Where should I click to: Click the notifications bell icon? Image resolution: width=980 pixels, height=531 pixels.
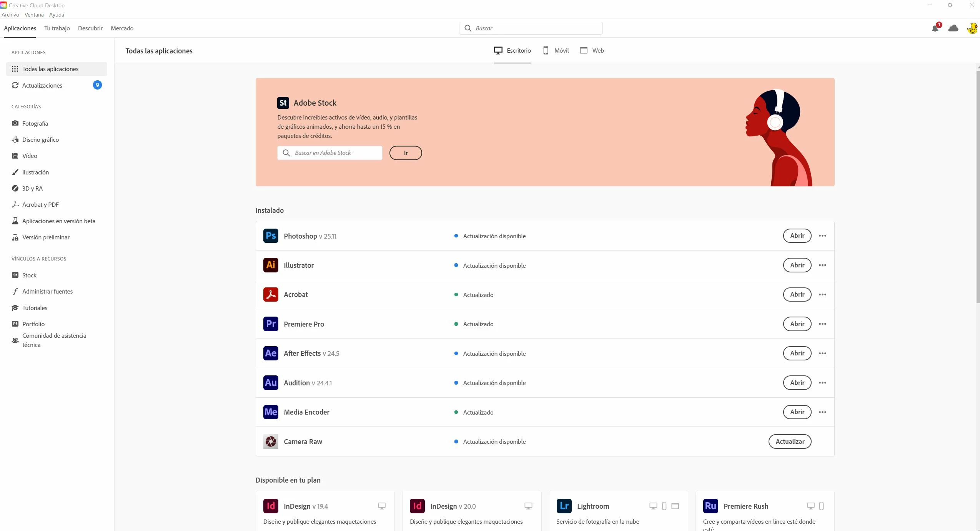pos(935,28)
